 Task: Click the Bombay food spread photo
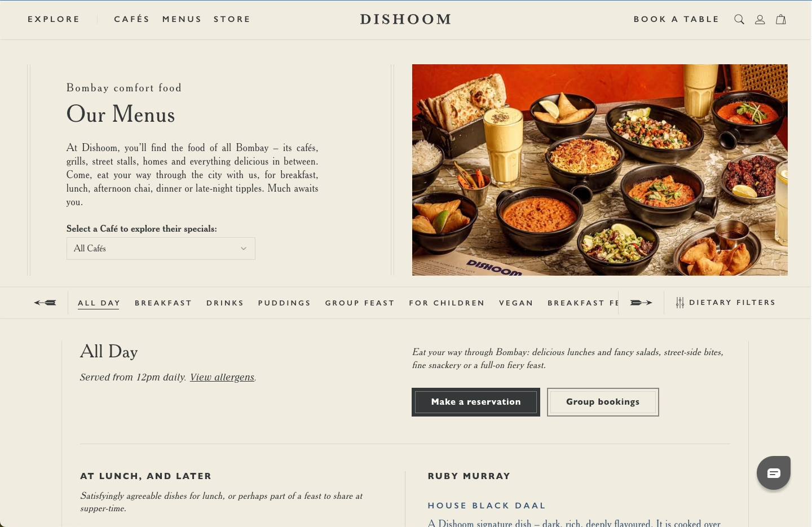click(600, 170)
